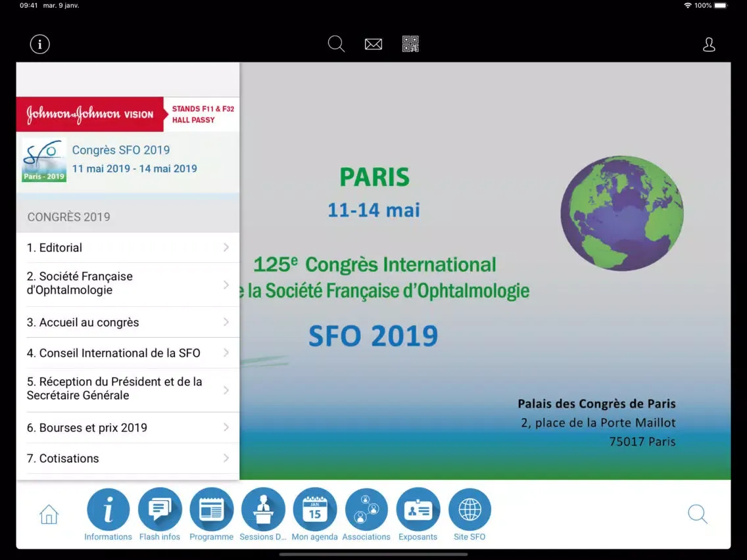This screenshot has width=747, height=560.
Task: Expand Accueil au congrès chevron
Action: coord(226,322)
